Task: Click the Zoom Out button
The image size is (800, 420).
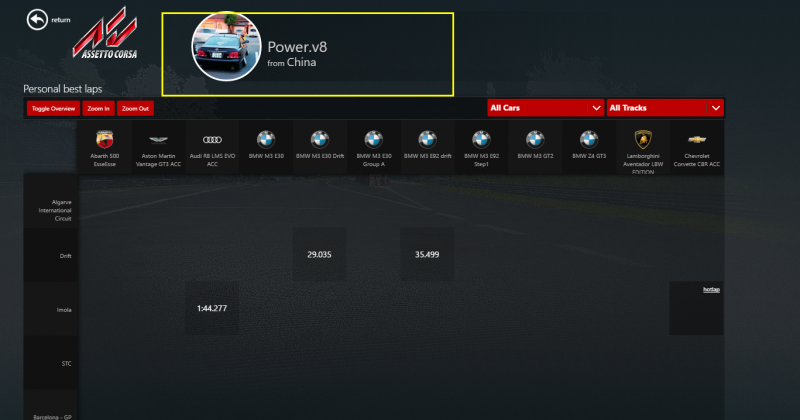Action: click(135, 108)
